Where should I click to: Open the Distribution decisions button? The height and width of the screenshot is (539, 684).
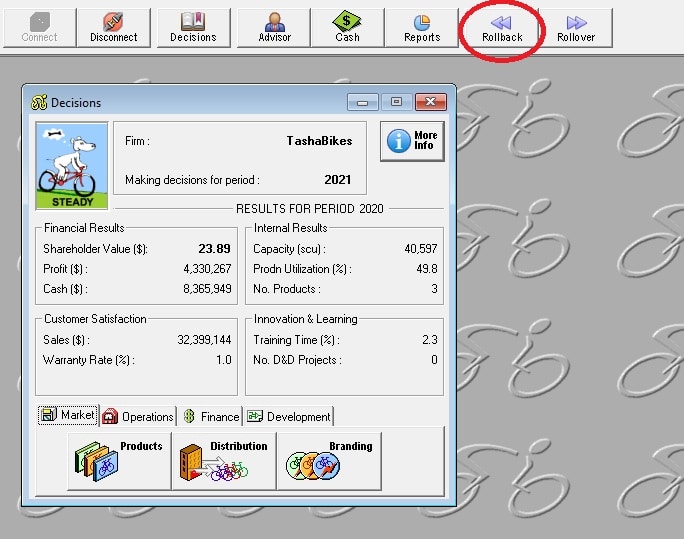[x=223, y=458]
